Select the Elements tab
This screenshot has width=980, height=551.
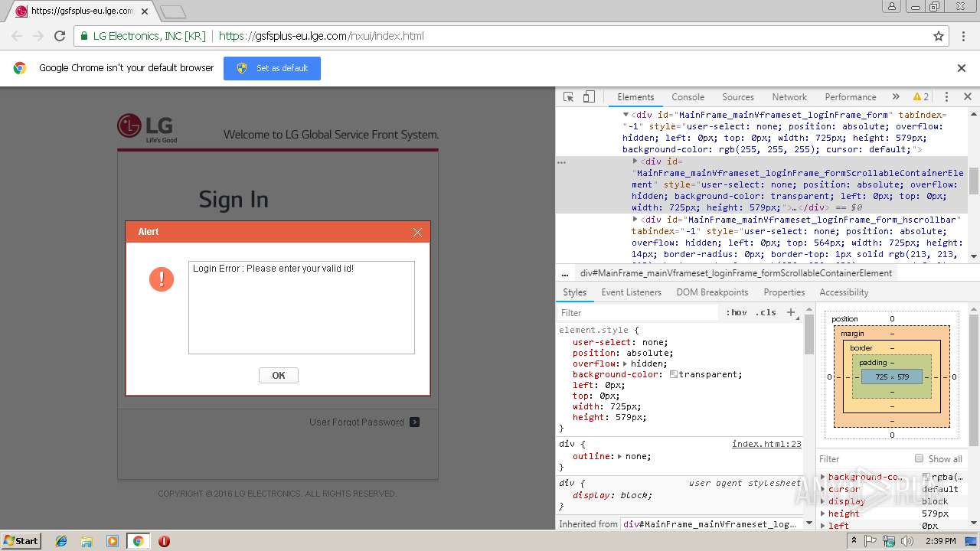[x=635, y=97]
